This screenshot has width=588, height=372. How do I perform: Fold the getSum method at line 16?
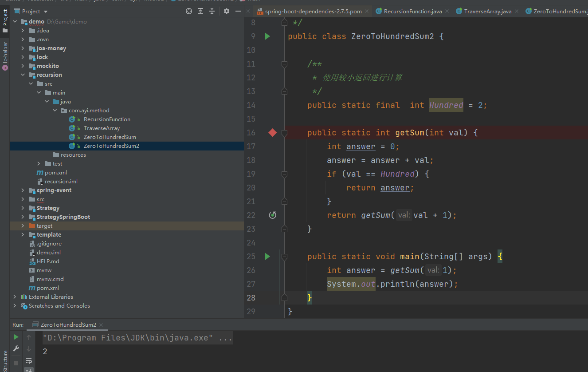[x=284, y=133]
